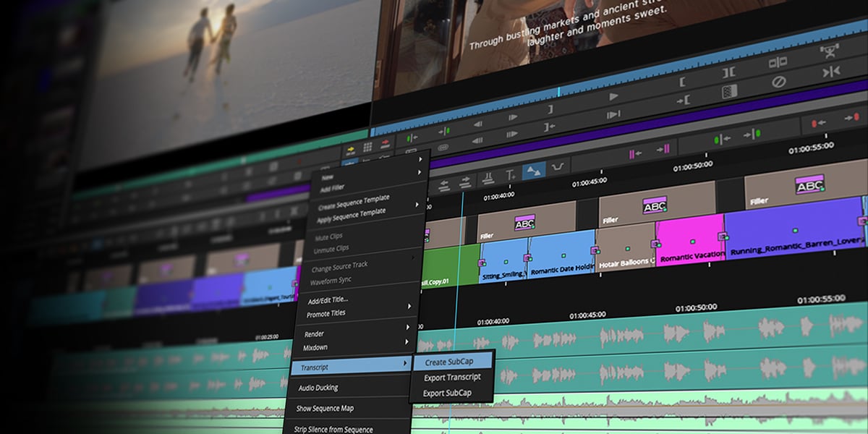The height and width of the screenshot is (434, 868).
Task: Click the Mark Clip icon
Action: point(728,72)
